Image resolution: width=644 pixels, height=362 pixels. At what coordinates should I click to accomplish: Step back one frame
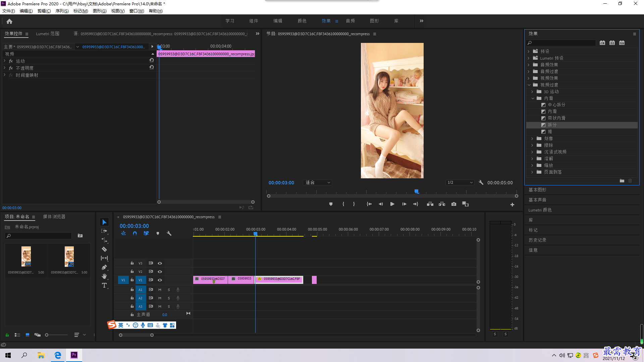[381, 204]
